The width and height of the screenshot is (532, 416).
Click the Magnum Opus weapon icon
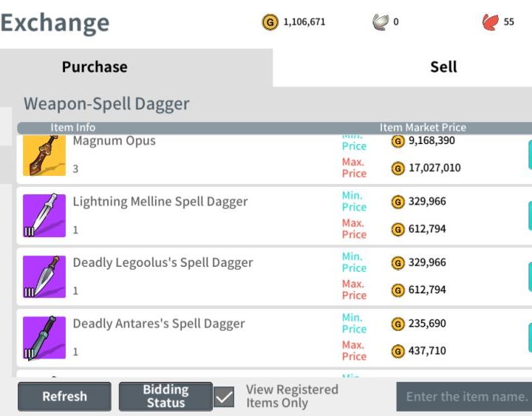pyautogui.click(x=44, y=155)
